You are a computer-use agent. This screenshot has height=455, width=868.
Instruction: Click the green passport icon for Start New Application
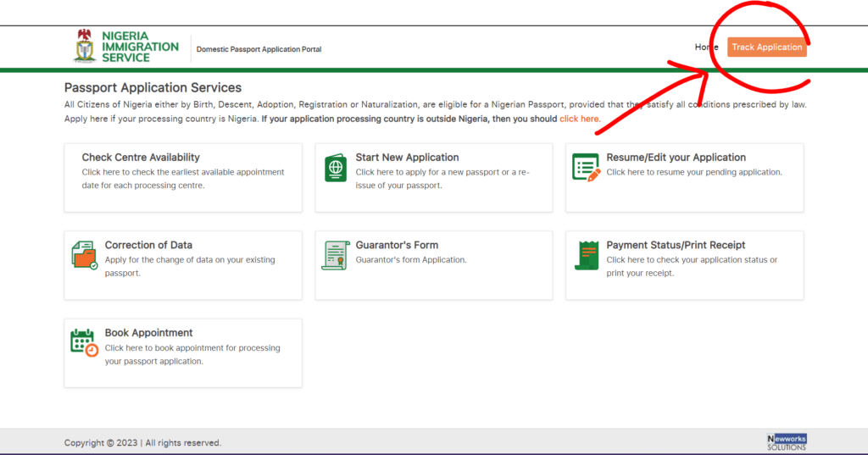tap(336, 168)
